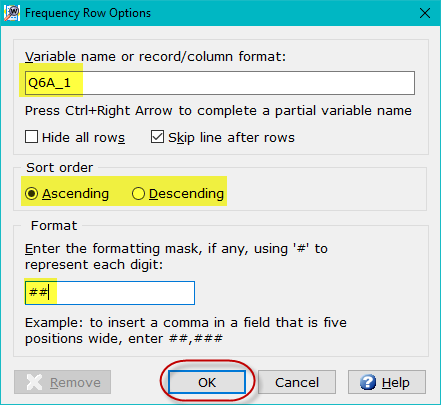
Task: Click the WinCross app icon in title bar
Action: tap(12, 13)
